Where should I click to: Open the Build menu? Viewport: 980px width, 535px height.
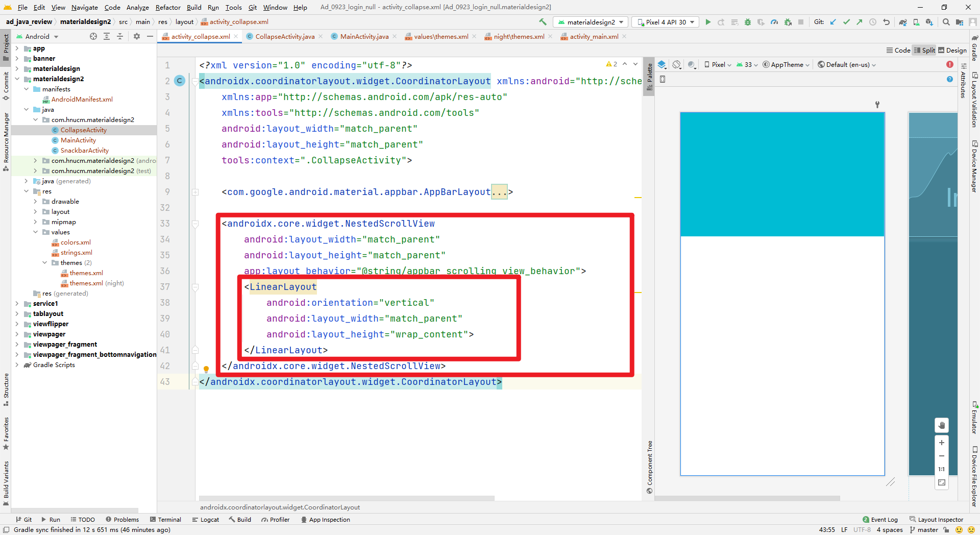[x=194, y=7]
